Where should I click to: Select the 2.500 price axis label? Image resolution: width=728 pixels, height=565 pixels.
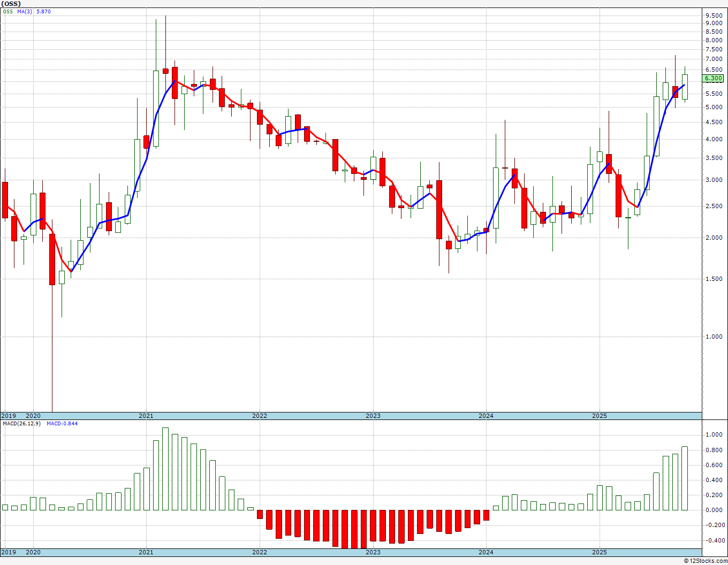click(x=714, y=206)
